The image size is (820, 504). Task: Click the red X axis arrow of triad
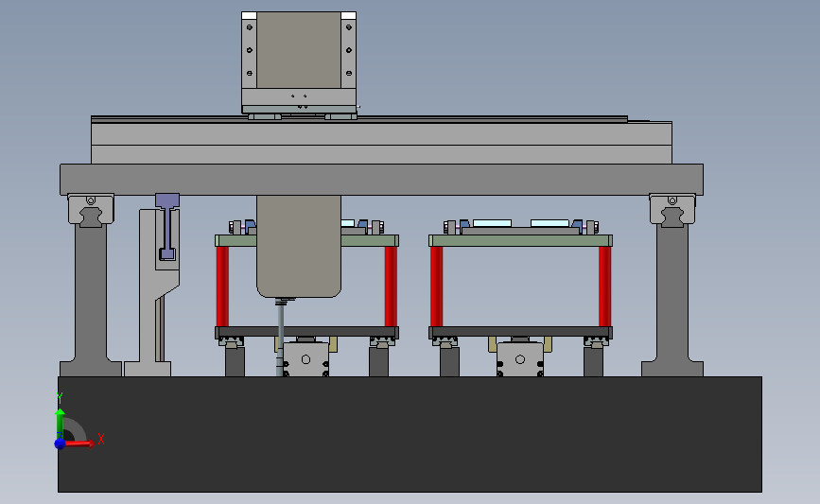(x=79, y=443)
